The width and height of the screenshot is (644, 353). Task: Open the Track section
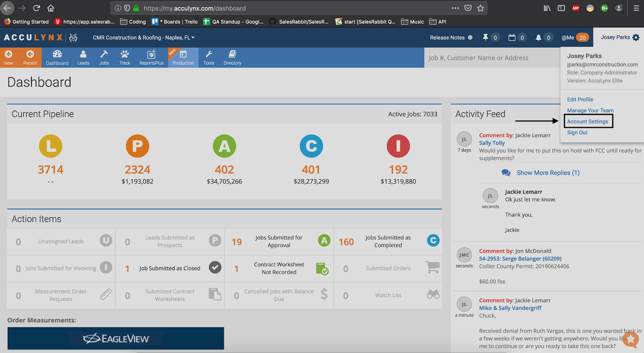pyautogui.click(x=125, y=57)
